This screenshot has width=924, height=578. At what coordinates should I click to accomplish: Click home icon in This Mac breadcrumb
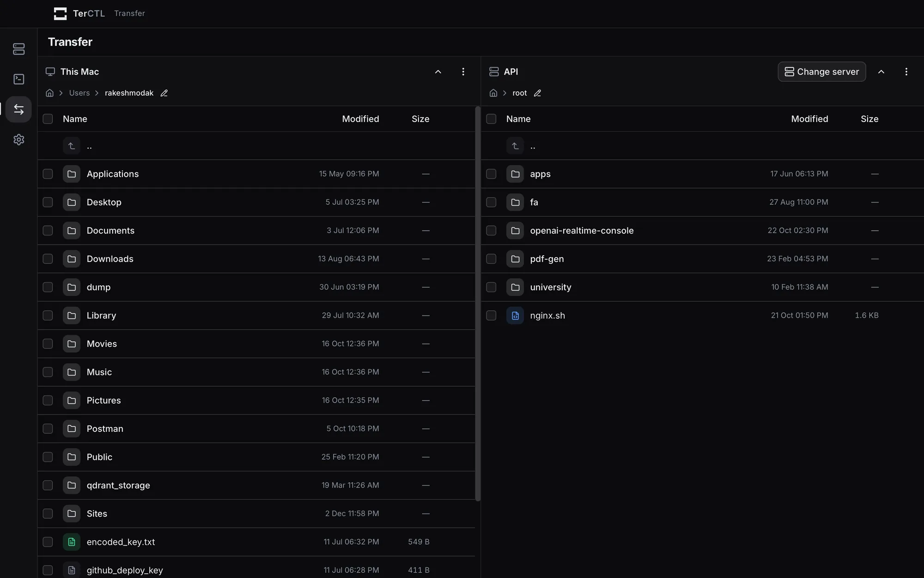tap(50, 93)
